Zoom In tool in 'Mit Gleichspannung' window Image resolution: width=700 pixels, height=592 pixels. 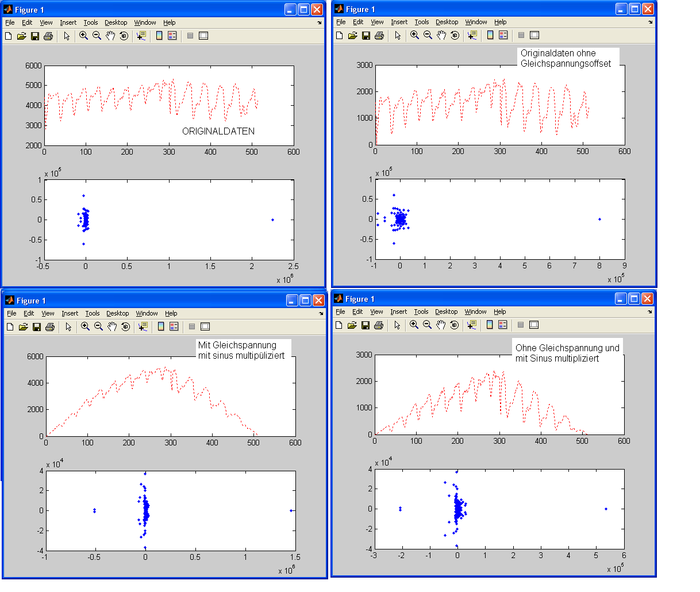pyautogui.click(x=86, y=326)
